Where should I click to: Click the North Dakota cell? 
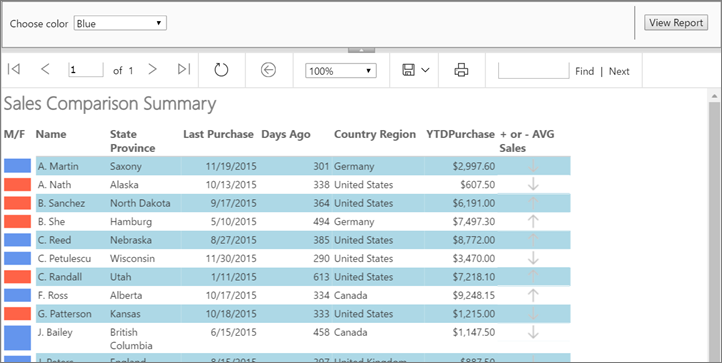pyautogui.click(x=140, y=203)
